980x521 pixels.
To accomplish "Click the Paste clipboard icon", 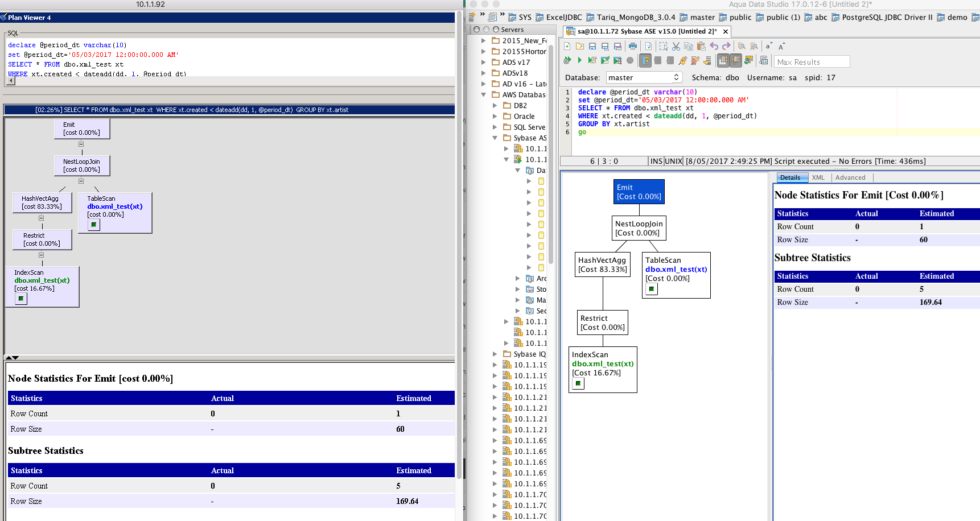I will coord(701,46).
